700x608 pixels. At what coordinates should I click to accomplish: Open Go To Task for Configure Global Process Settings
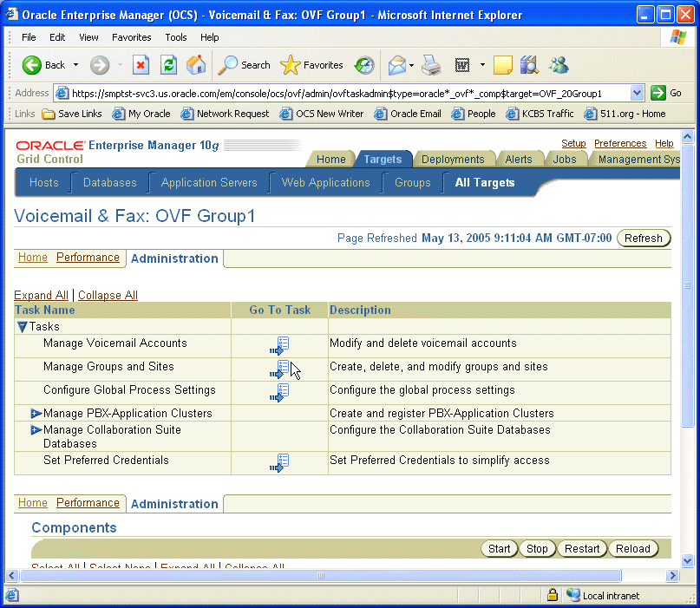[x=279, y=393]
